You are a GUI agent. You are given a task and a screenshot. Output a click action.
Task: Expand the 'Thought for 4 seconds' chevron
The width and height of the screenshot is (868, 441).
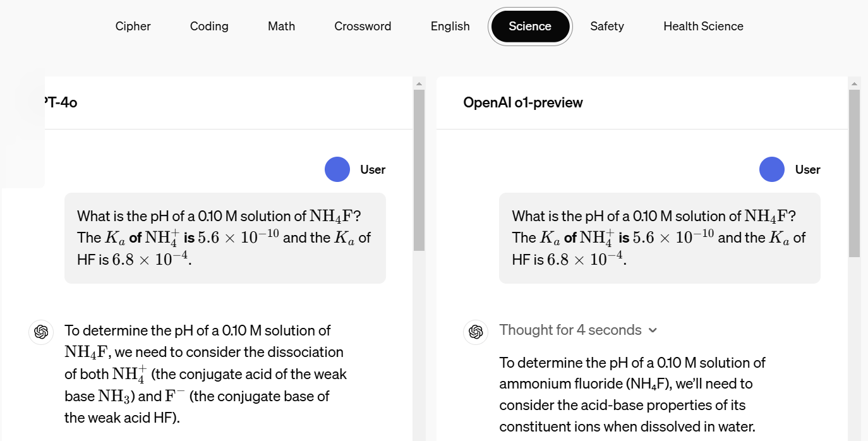pos(653,330)
